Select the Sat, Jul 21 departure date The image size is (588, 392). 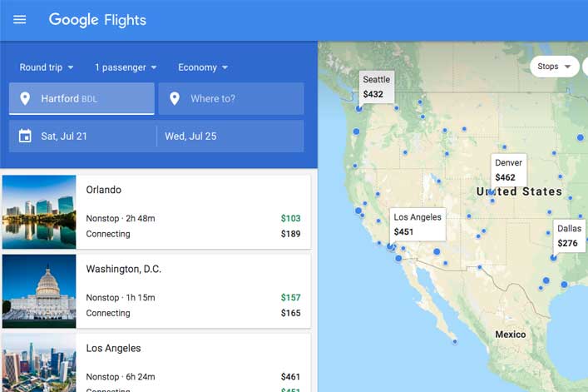click(83, 136)
